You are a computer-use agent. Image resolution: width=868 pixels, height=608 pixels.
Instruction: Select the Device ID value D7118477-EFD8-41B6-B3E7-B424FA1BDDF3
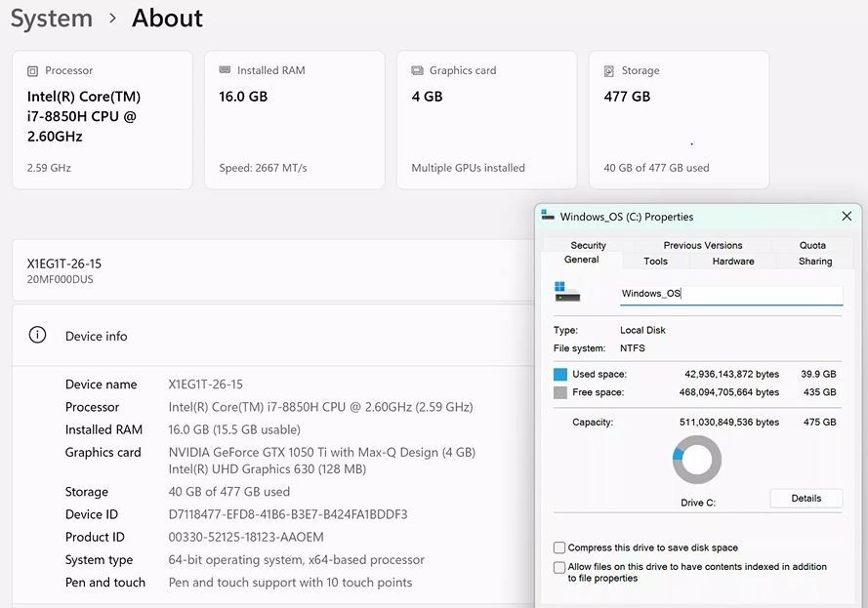[288, 514]
